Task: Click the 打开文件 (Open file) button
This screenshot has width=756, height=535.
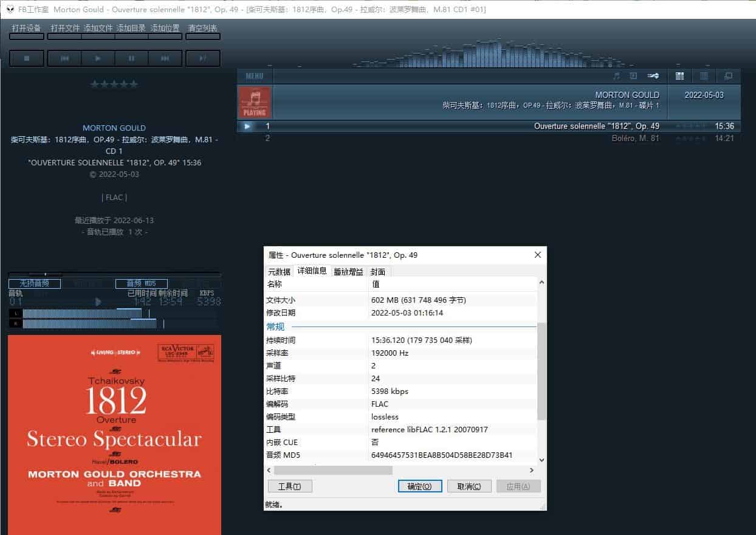Action: click(65, 31)
